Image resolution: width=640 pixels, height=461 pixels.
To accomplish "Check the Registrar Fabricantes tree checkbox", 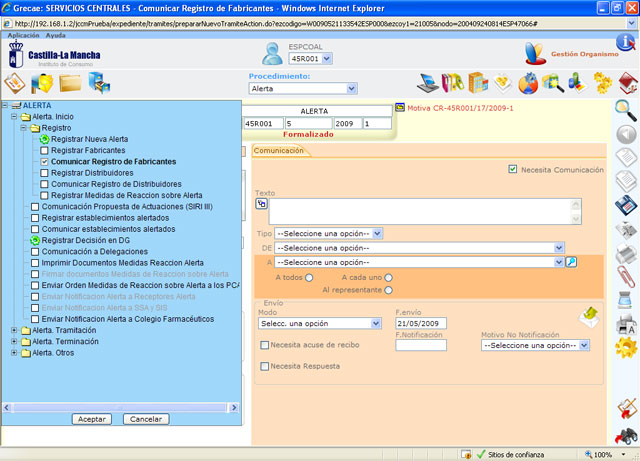I will (x=44, y=151).
